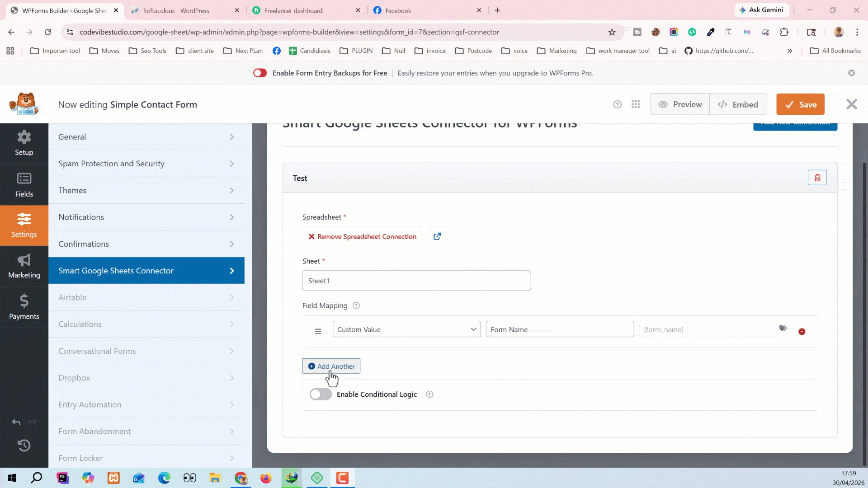Open the Custom Value dropdown
This screenshot has width=868, height=488.
406,329
